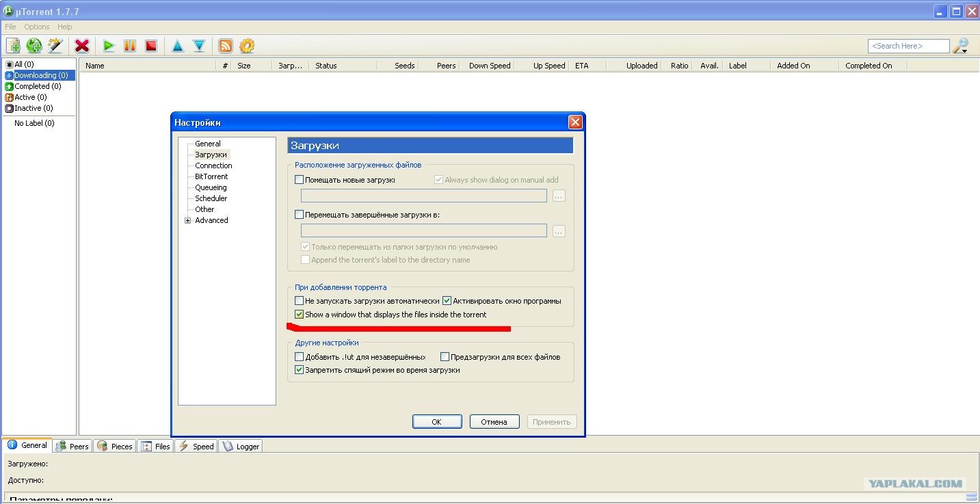Sort by the Added On column header
The width and height of the screenshot is (980, 504).
tap(804, 66)
